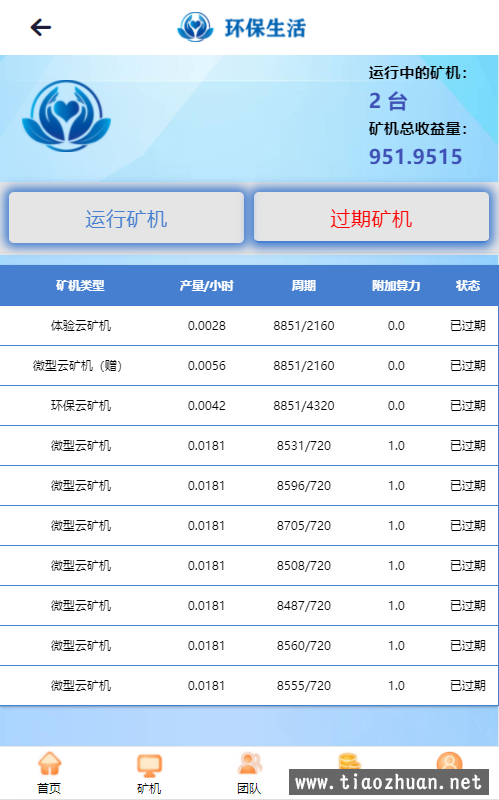Viewport: 499px width, 800px height.
Task: Tap the 团队 label in bottom navigation
Action: 249,788
